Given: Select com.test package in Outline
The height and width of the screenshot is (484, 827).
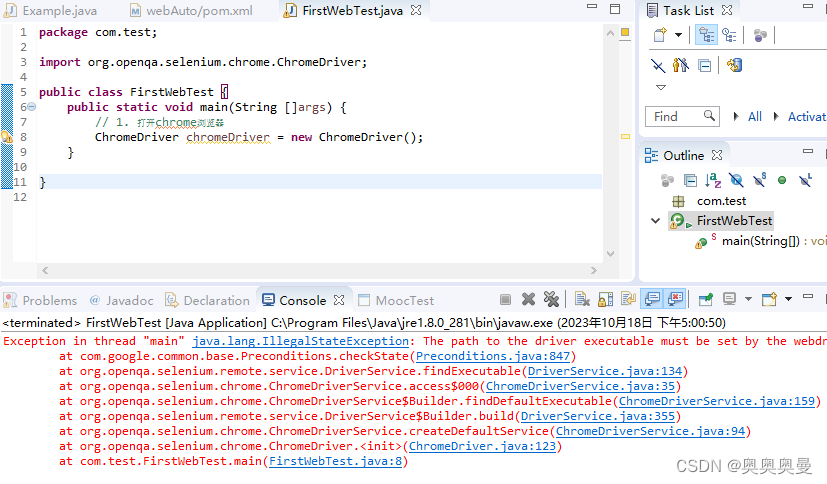Looking at the screenshot, I should point(721,201).
